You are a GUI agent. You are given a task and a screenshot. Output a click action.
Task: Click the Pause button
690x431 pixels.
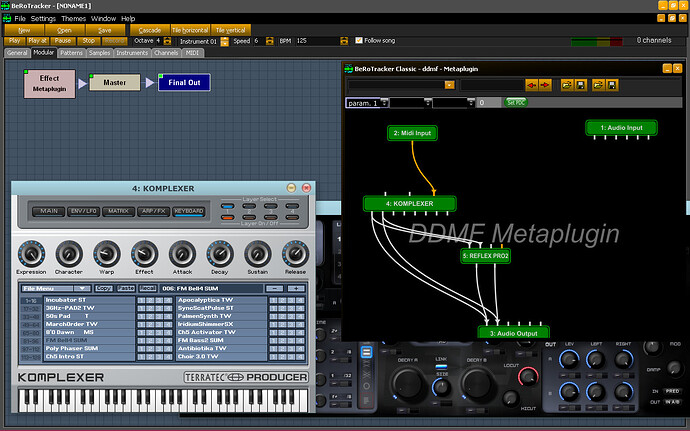click(x=62, y=41)
